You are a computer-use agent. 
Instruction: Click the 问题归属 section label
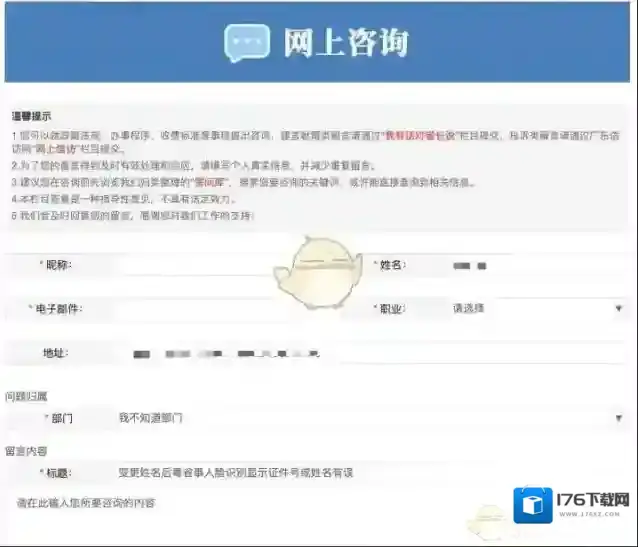tap(26, 396)
